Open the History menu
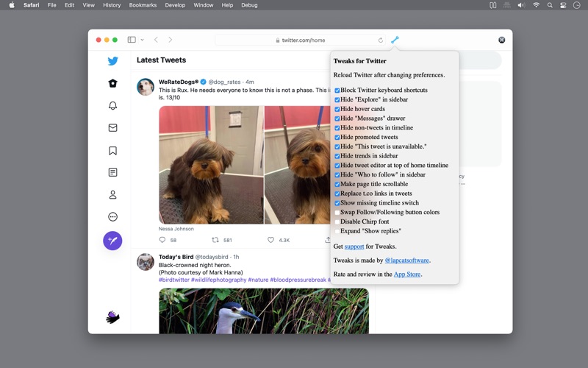The height and width of the screenshot is (368, 588). tap(112, 5)
